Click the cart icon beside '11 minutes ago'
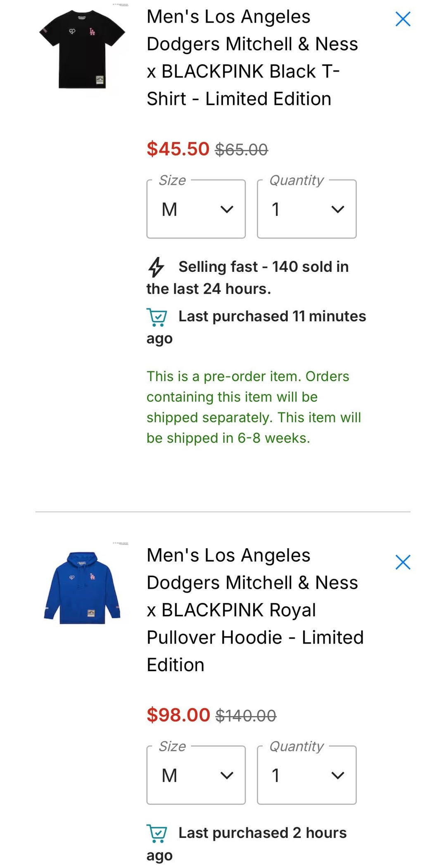 click(x=157, y=317)
